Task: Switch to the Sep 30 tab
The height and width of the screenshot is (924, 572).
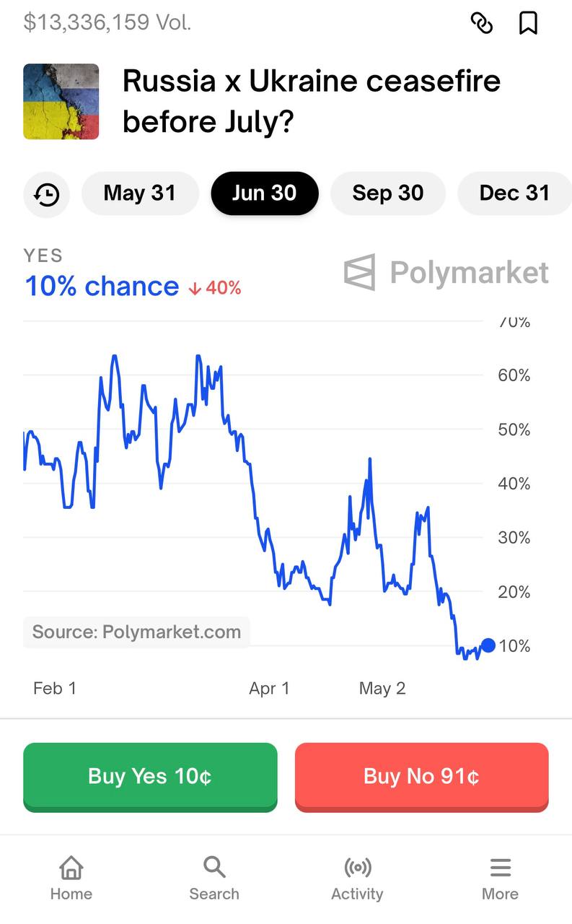Action: tap(388, 193)
